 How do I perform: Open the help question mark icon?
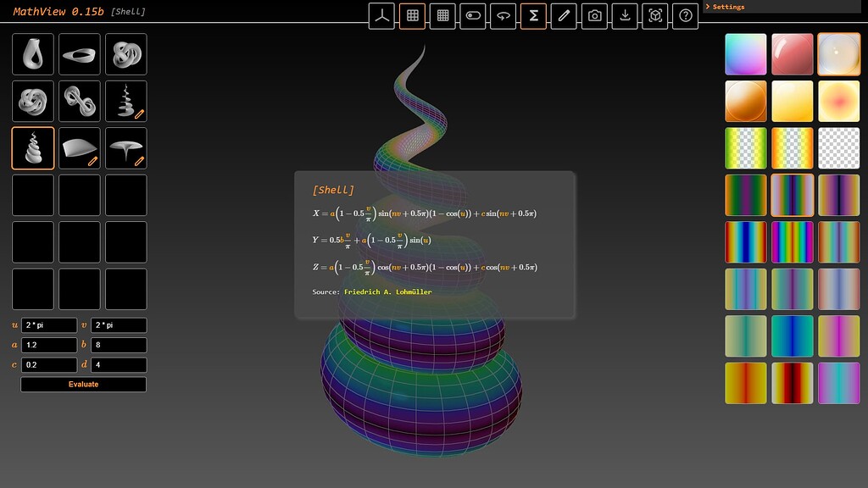[685, 15]
